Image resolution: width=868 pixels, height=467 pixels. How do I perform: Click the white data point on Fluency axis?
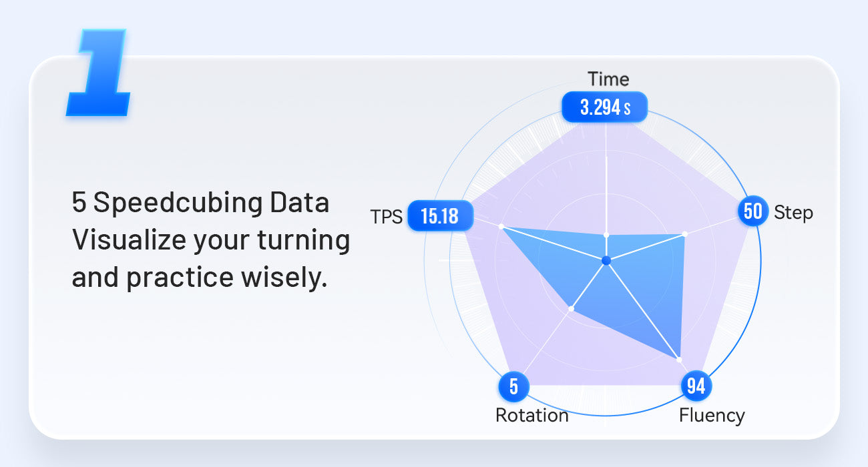[680, 360]
